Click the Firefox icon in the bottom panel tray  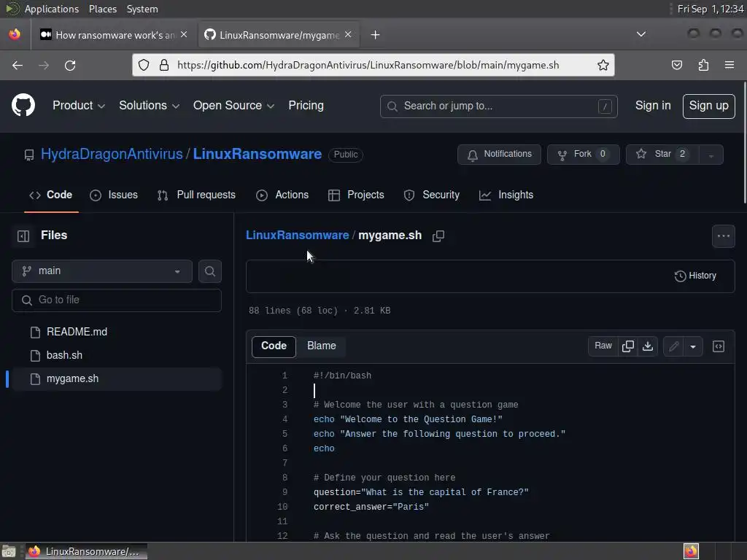[x=691, y=551]
